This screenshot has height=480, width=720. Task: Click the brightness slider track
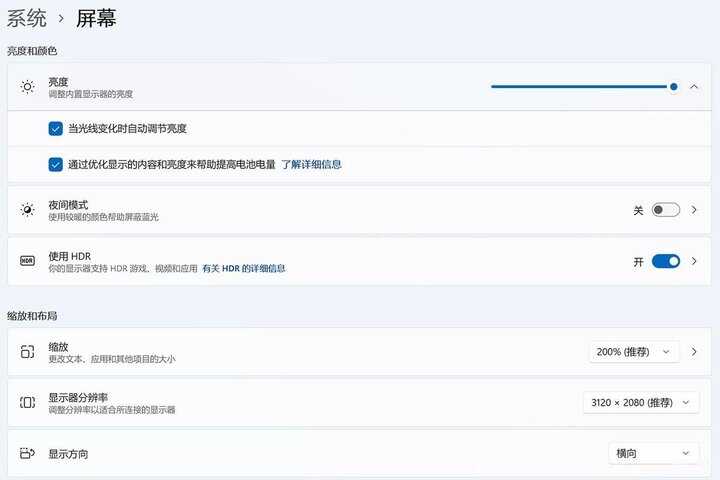[580, 87]
